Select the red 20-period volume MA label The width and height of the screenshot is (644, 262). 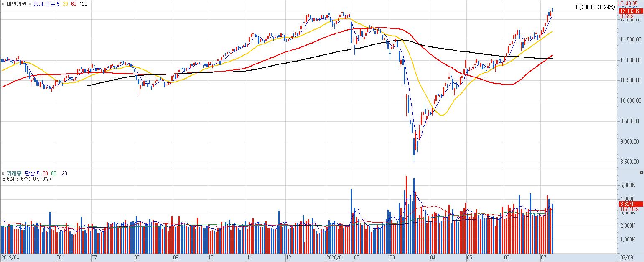click(45, 173)
